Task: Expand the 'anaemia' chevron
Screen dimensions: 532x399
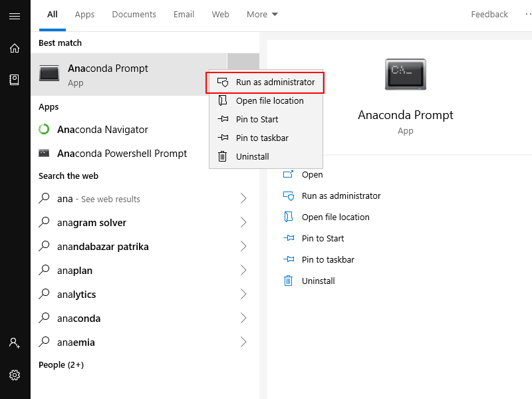Action: click(x=243, y=342)
